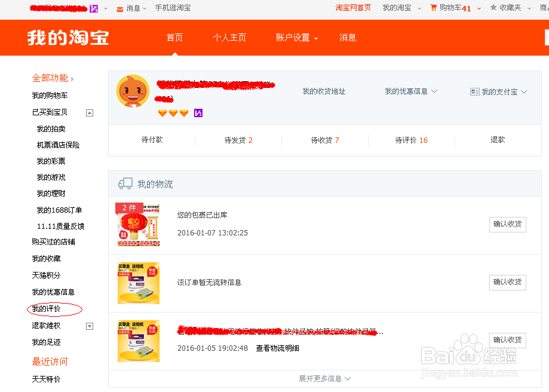This screenshot has width=549, height=392.
Task: Open the 待发货 2 orders tab
Action: (x=238, y=140)
